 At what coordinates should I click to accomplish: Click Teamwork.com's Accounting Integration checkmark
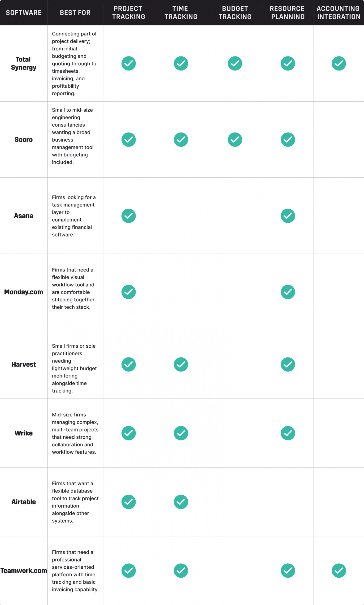pyautogui.click(x=339, y=570)
